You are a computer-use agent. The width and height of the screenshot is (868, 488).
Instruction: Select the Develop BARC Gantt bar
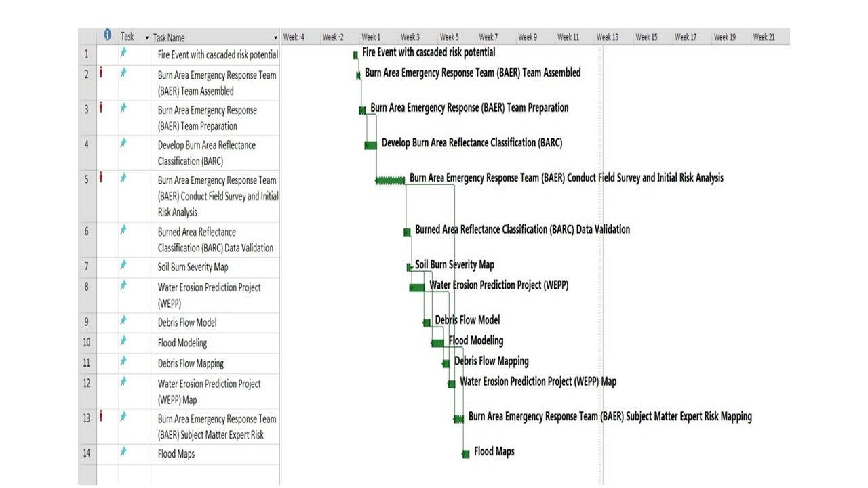click(370, 145)
